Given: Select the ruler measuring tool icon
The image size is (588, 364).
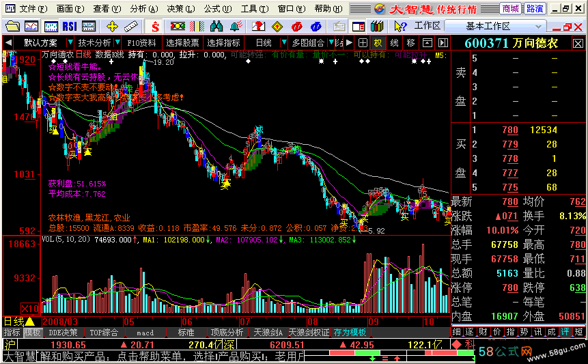Looking at the screenshot, I should 131,26.
